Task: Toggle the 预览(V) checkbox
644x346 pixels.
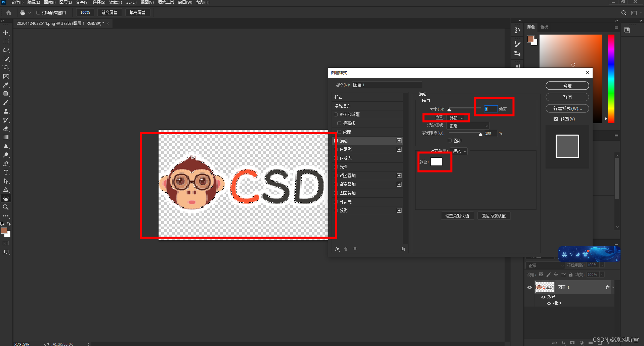Action: click(556, 119)
